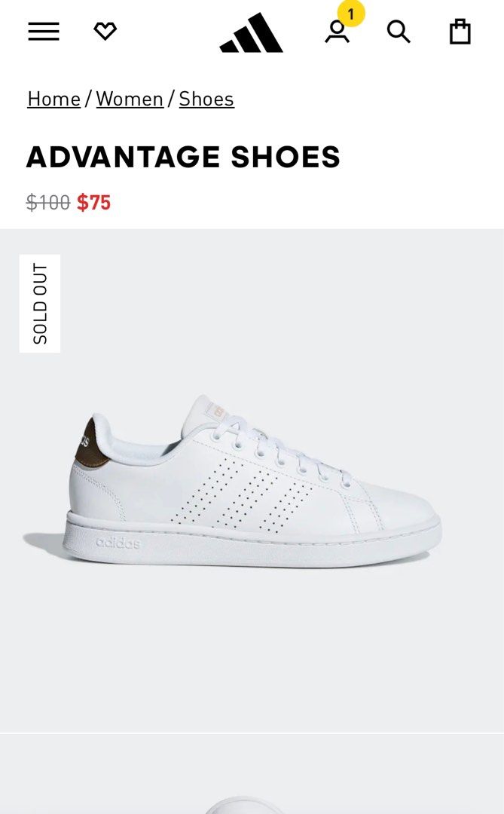The image size is (504, 814).
Task: Go to adidas homepage via logo
Action: (252, 32)
